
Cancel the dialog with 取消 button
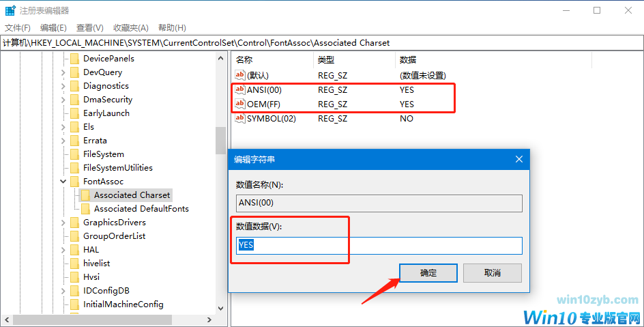point(492,273)
